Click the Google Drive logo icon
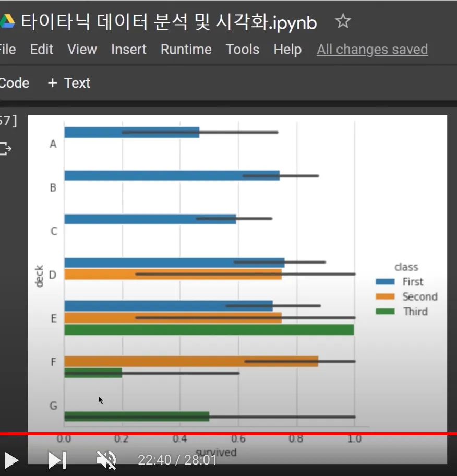Image resolution: width=457 pixels, height=476 pixels. tap(7, 21)
